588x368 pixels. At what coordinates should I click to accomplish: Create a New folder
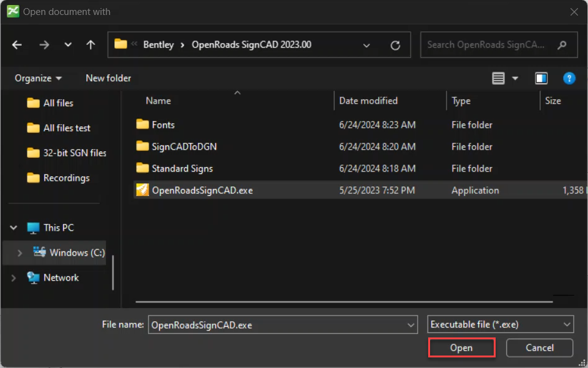tap(109, 78)
